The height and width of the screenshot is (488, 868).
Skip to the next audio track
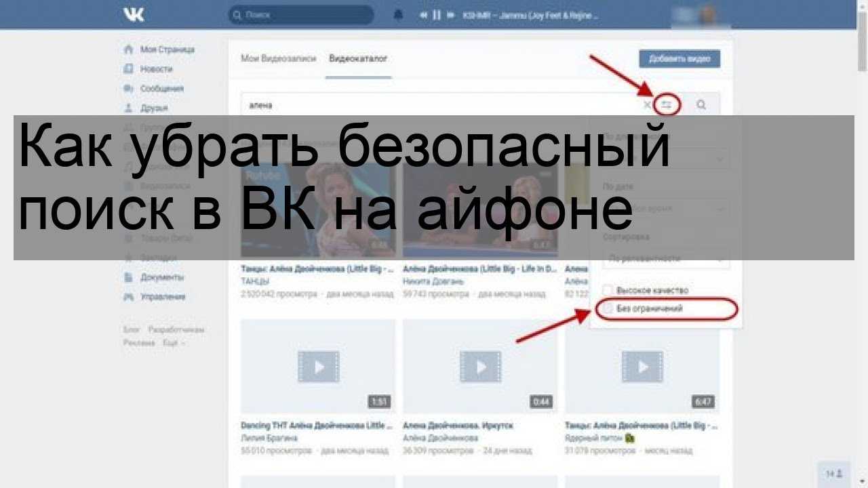(x=452, y=14)
